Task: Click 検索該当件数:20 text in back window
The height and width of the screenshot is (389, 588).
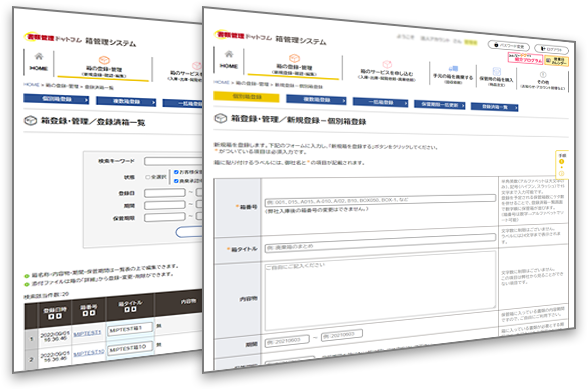Action: click(x=46, y=296)
